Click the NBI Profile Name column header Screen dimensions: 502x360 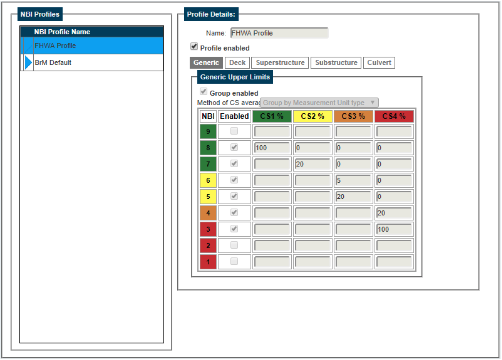click(x=92, y=32)
